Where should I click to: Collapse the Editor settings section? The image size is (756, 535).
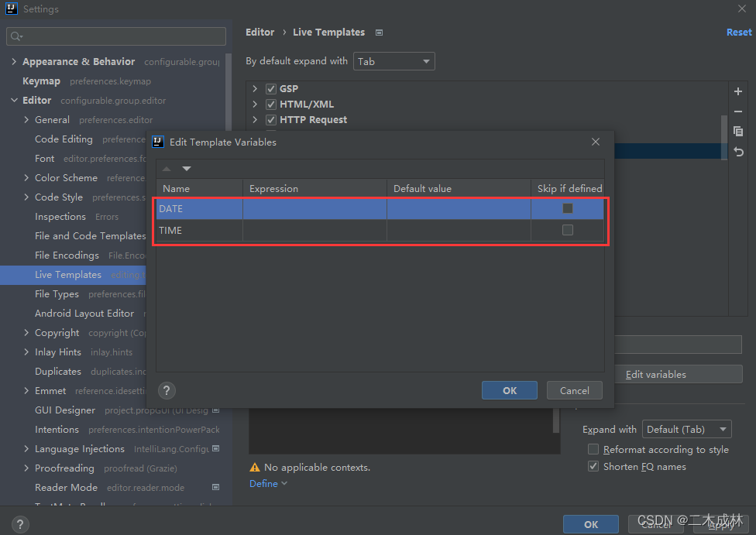pyautogui.click(x=14, y=100)
